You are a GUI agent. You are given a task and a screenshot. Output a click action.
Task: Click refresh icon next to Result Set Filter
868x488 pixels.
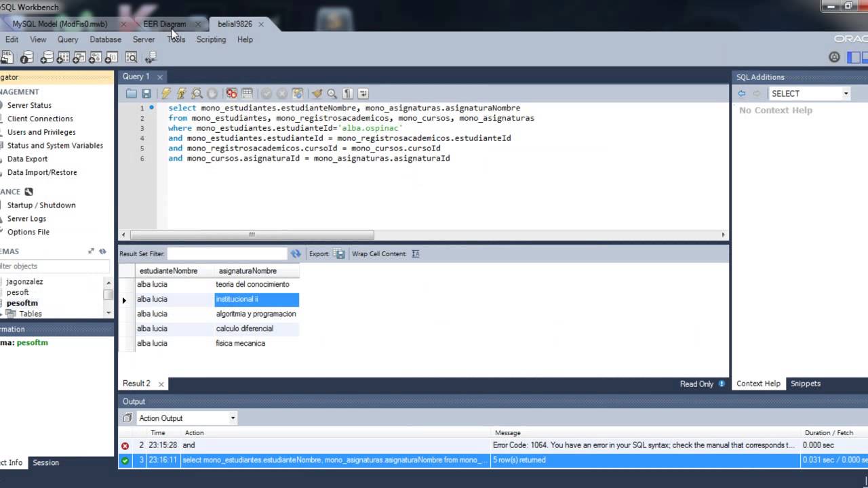(x=296, y=253)
